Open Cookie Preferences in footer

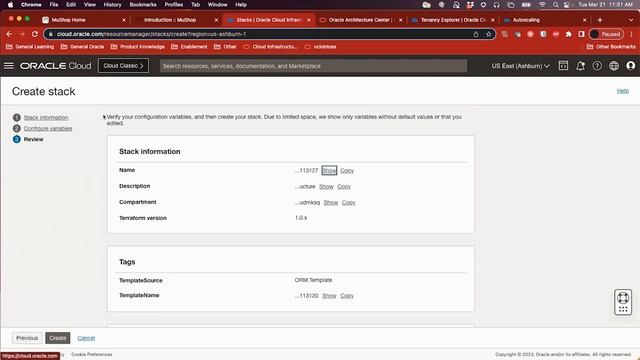click(x=91, y=354)
